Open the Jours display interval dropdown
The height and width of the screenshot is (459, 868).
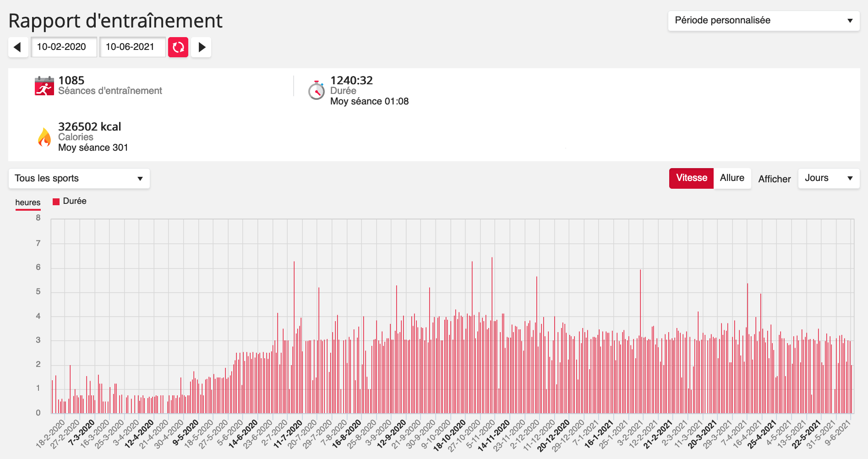[x=828, y=178]
